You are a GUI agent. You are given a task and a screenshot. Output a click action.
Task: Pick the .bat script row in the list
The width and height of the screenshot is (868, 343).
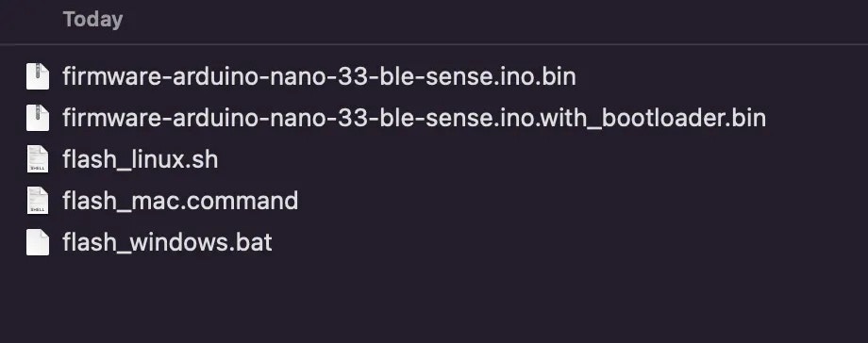[x=434, y=242]
